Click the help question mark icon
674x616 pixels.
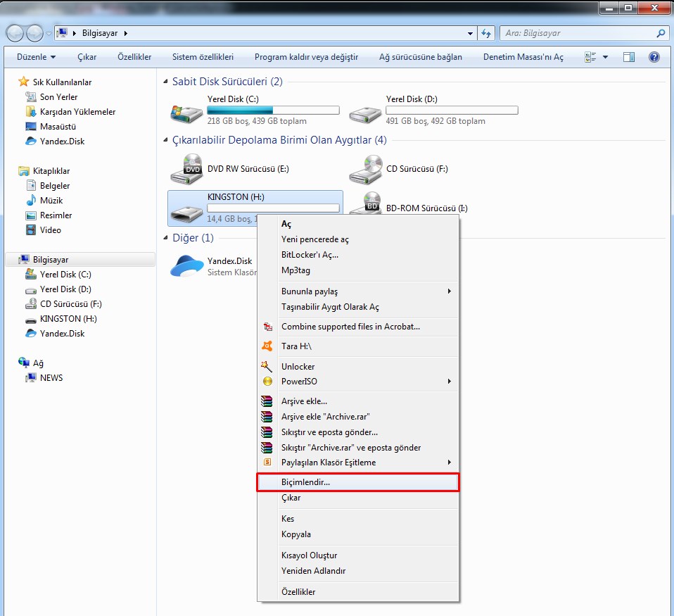pyautogui.click(x=654, y=57)
